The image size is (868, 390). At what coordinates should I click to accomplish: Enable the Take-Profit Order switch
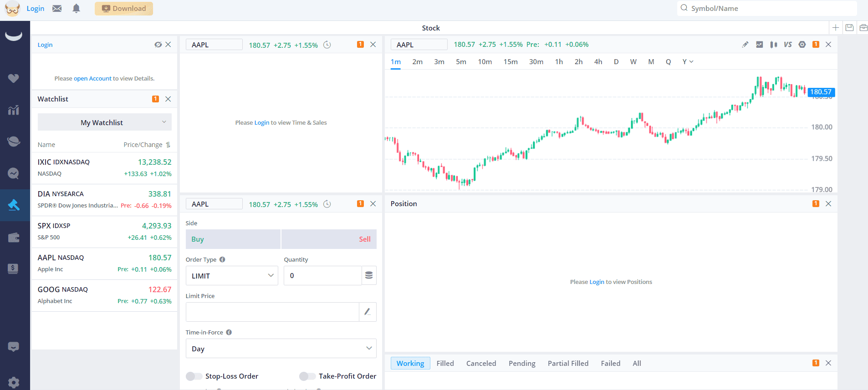[307, 376]
